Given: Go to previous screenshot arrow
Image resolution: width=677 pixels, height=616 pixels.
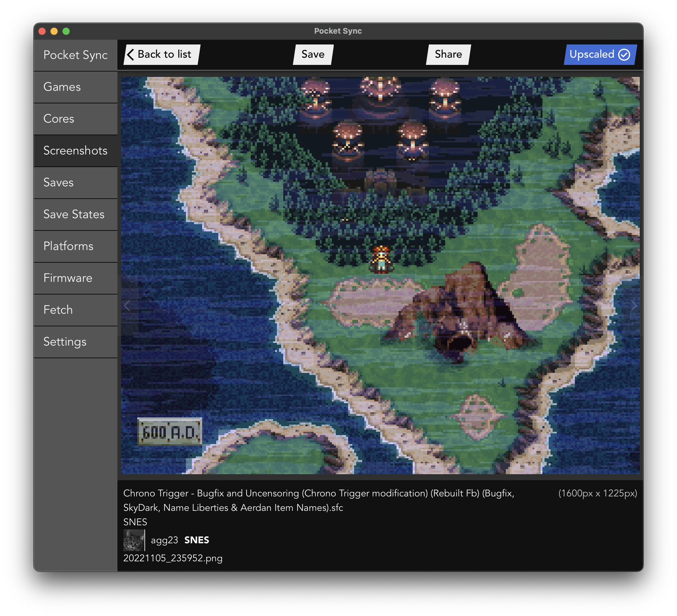Looking at the screenshot, I should point(127,306).
